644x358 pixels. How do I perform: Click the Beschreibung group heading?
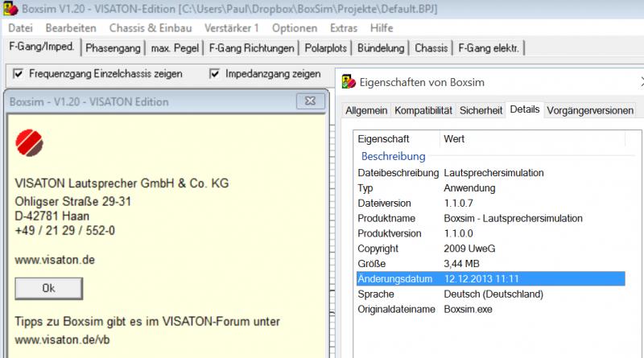[x=393, y=156]
